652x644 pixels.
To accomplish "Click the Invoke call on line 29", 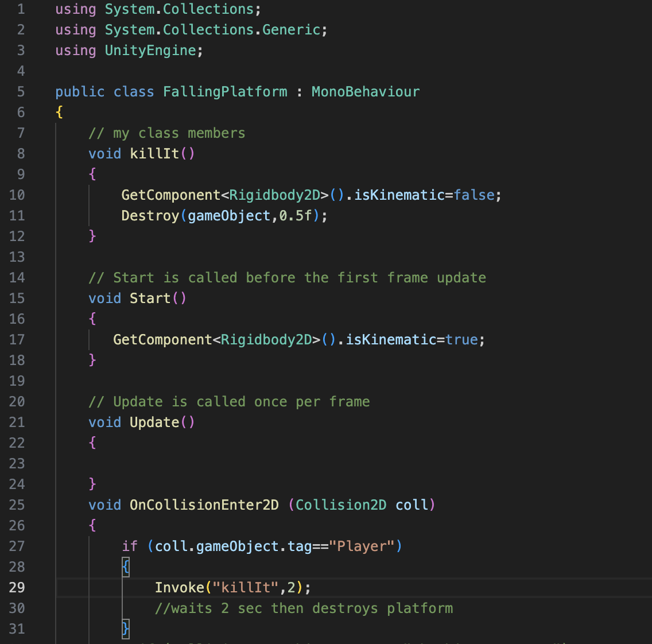I will [x=180, y=588].
